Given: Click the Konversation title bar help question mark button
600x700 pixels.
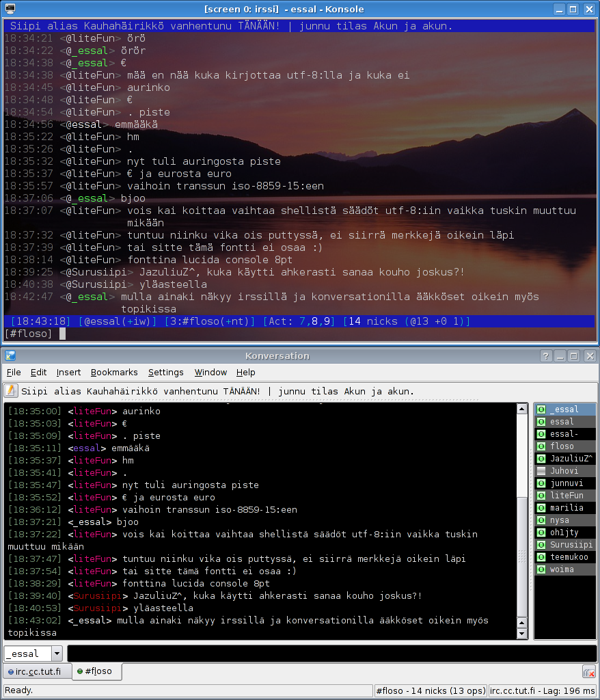Looking at the screenshot, I should (546, 355).
